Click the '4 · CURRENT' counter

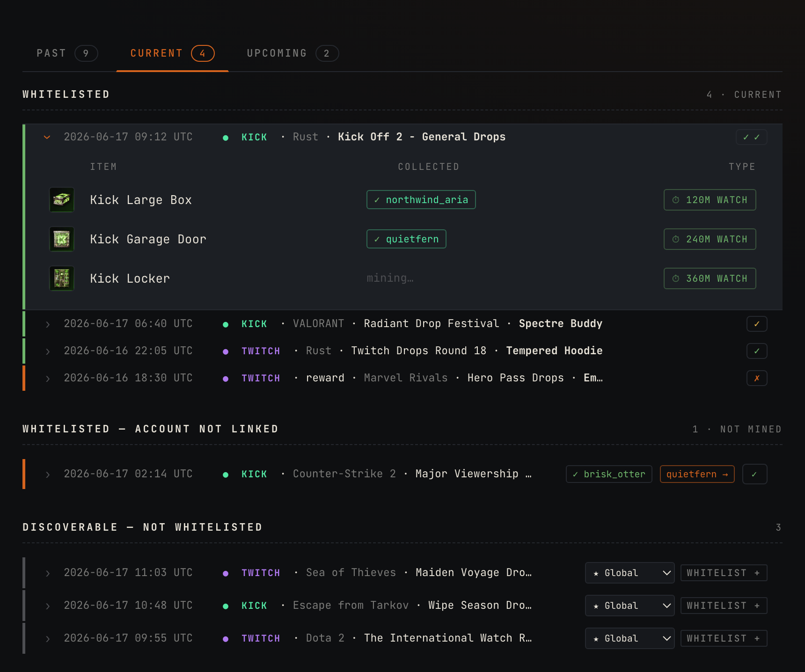[x=744, y=95]
